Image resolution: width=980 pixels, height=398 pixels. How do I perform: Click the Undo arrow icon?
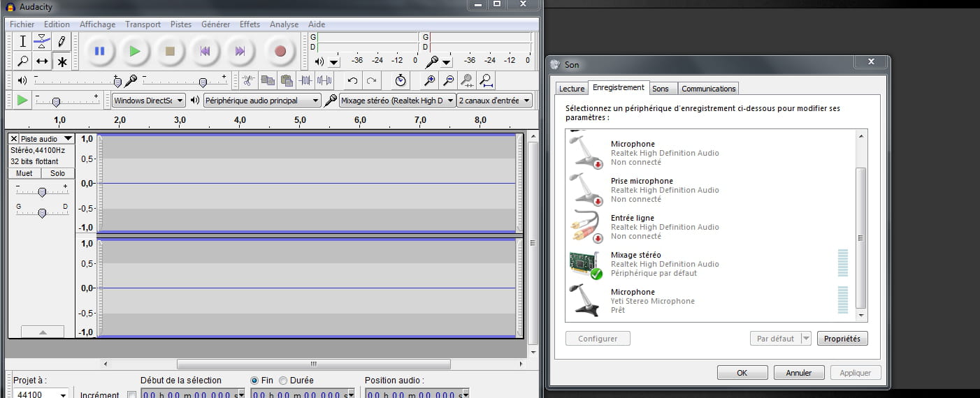point(353,80)
